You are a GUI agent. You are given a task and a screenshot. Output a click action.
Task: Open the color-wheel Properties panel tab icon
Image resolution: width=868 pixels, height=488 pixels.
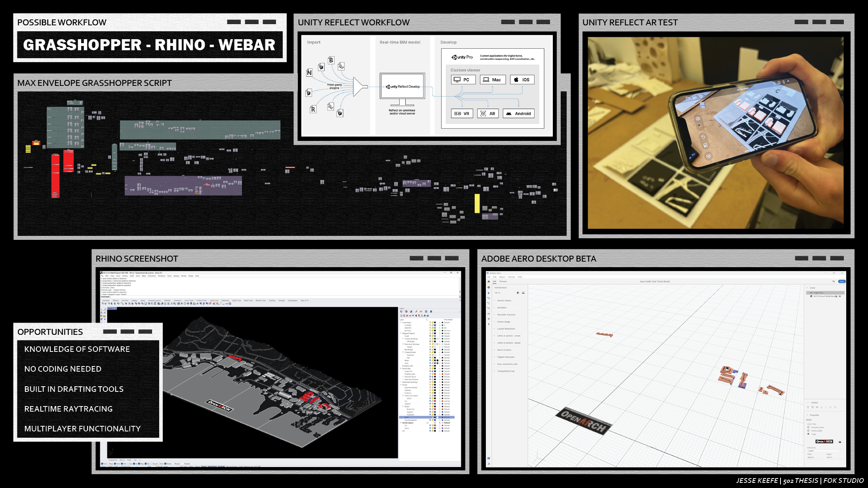401,311
